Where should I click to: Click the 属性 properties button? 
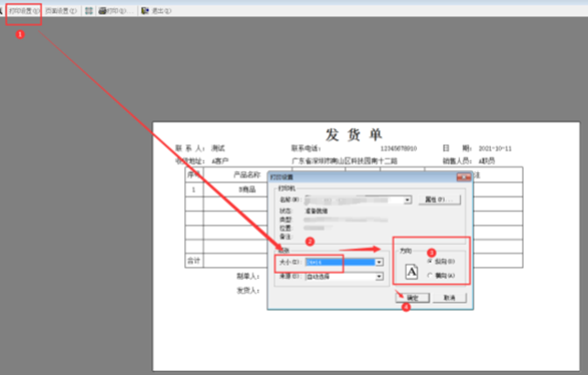[439, 199]
